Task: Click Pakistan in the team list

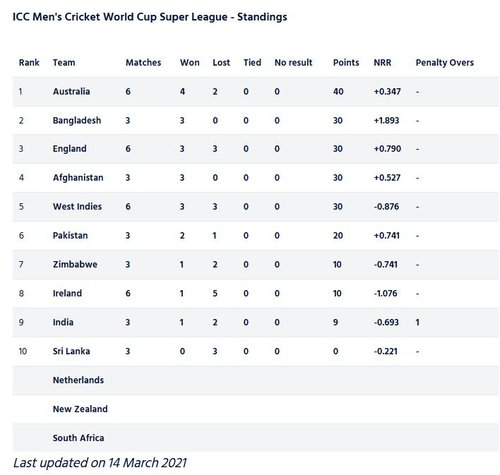Action: pos(70,235)
